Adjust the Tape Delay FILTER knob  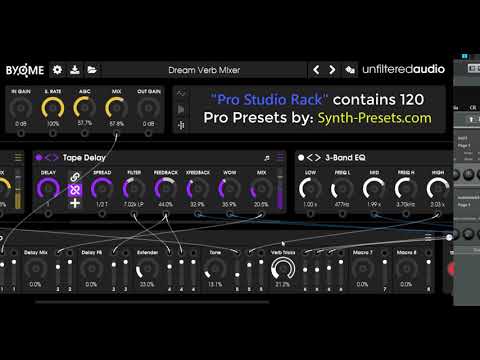pyautogui.click(x=134, y=188)
